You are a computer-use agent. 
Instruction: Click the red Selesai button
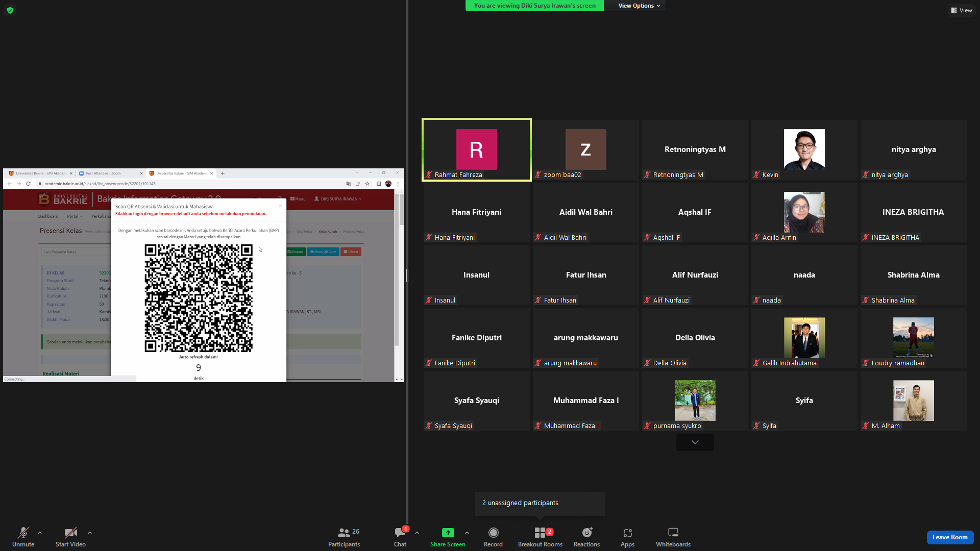(351, 252)
